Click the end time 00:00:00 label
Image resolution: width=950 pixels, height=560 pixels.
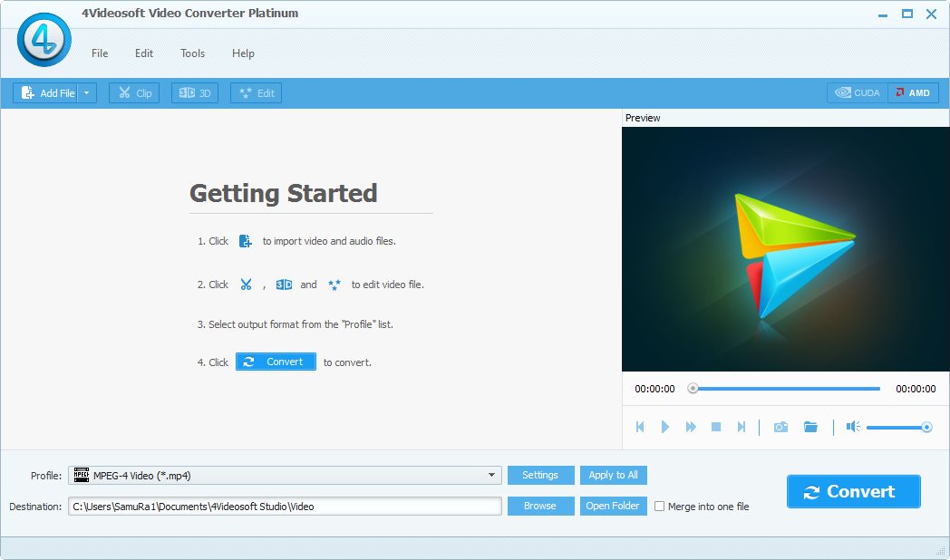(x=916, y=389)
